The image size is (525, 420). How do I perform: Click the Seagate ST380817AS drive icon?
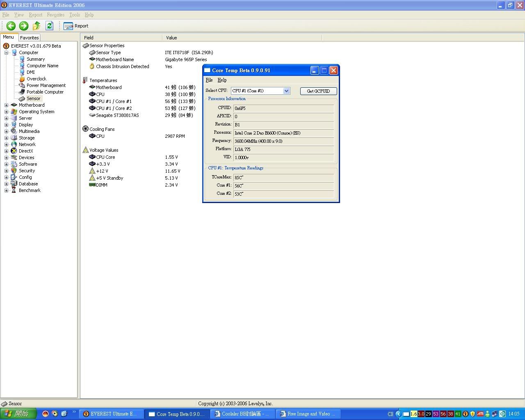tap(92, 115)
